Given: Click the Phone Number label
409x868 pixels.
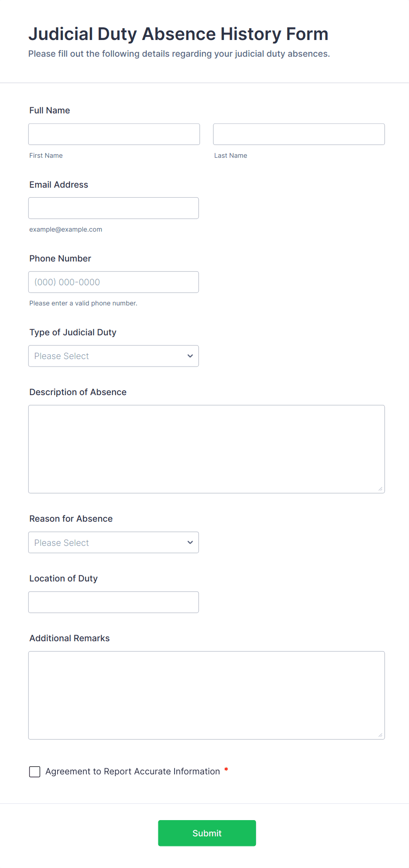Looking at the screenshot, I should 60,258.
